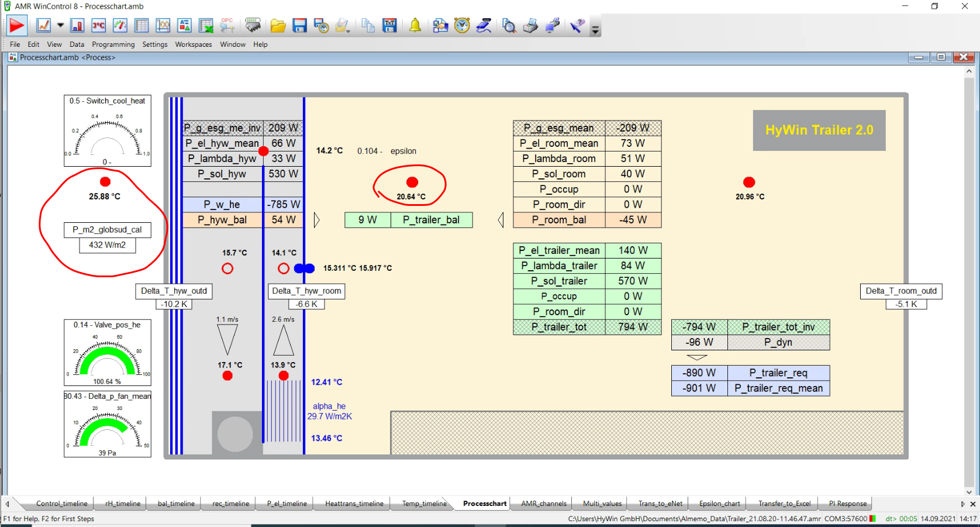The image size is (980, 527).
Task: Open the analog meter display
Action: (x=120, y=25)
